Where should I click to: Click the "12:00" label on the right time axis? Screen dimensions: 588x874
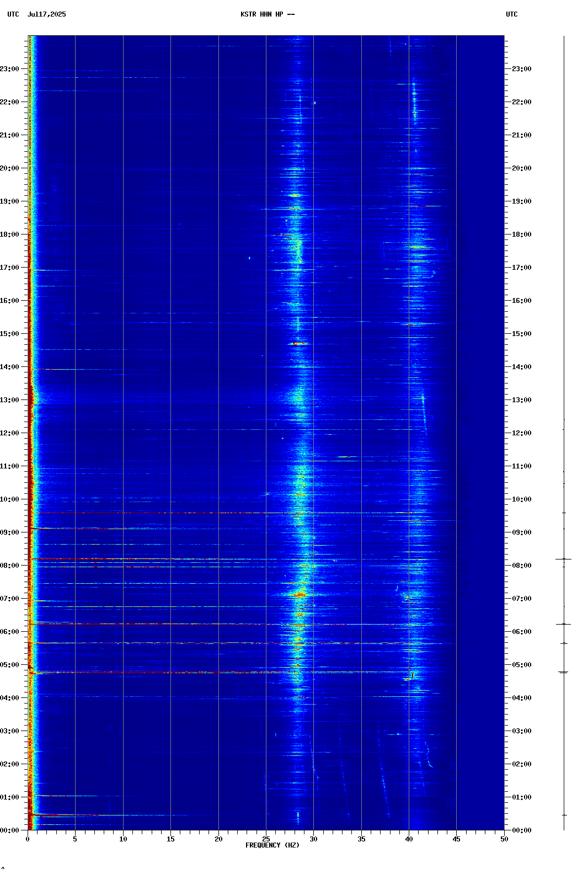tap(522, 433)
